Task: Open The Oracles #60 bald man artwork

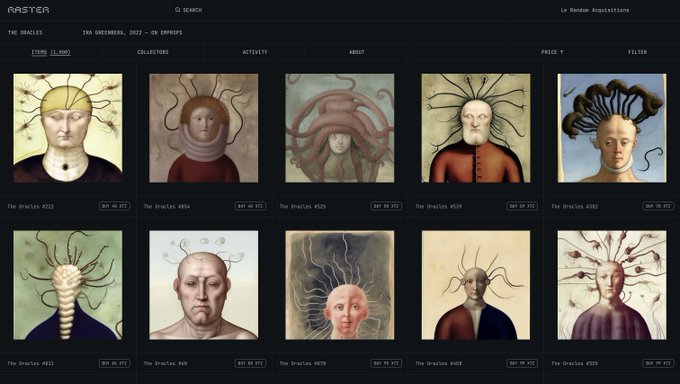Action: [203, 285]
